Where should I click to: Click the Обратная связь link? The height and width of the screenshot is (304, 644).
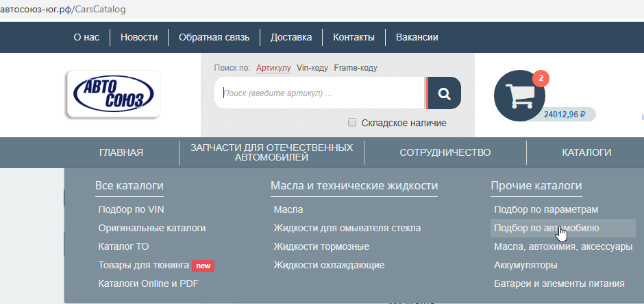(x=214, y=37)
